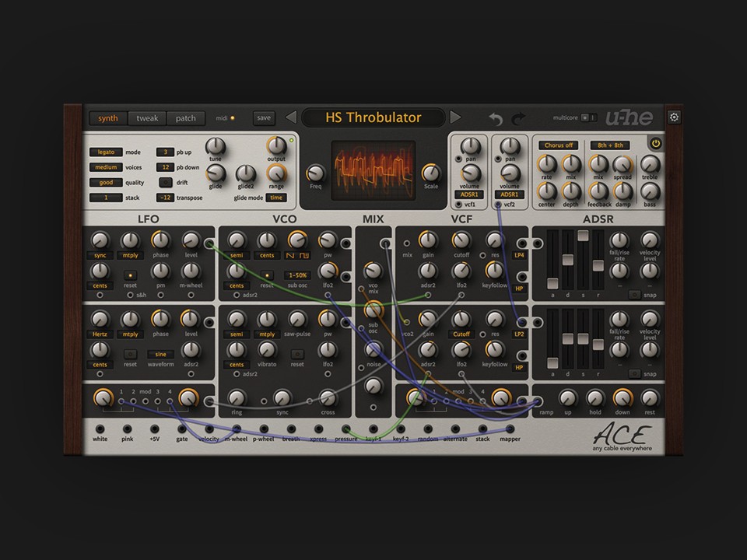Click the Freq knob beside the scope
This screenshot has height=560, width=747.
pos(315,173)
